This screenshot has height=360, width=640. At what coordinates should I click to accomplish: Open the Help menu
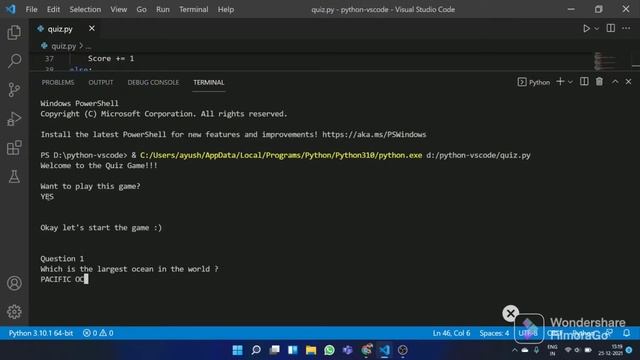tap(226, 9)
